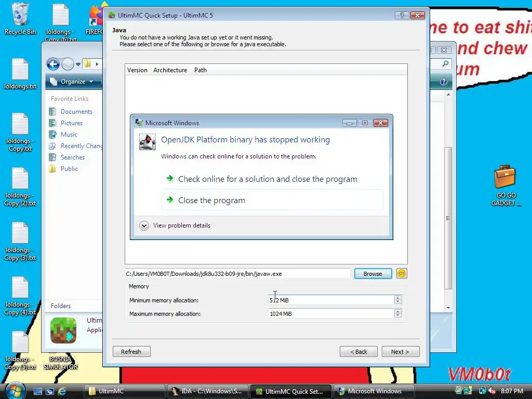Select loldongs - Copy (6).txt on desktop

[61, 22]
